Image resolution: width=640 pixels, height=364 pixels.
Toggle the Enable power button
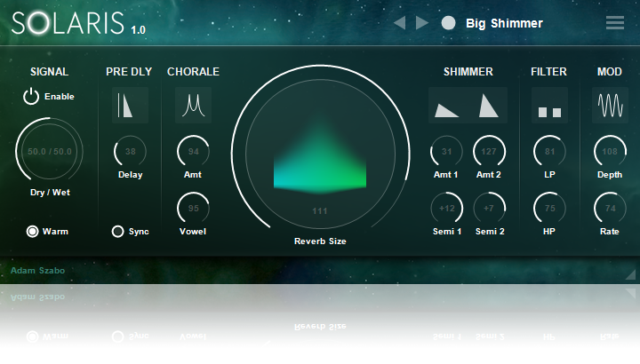point(31,97)
